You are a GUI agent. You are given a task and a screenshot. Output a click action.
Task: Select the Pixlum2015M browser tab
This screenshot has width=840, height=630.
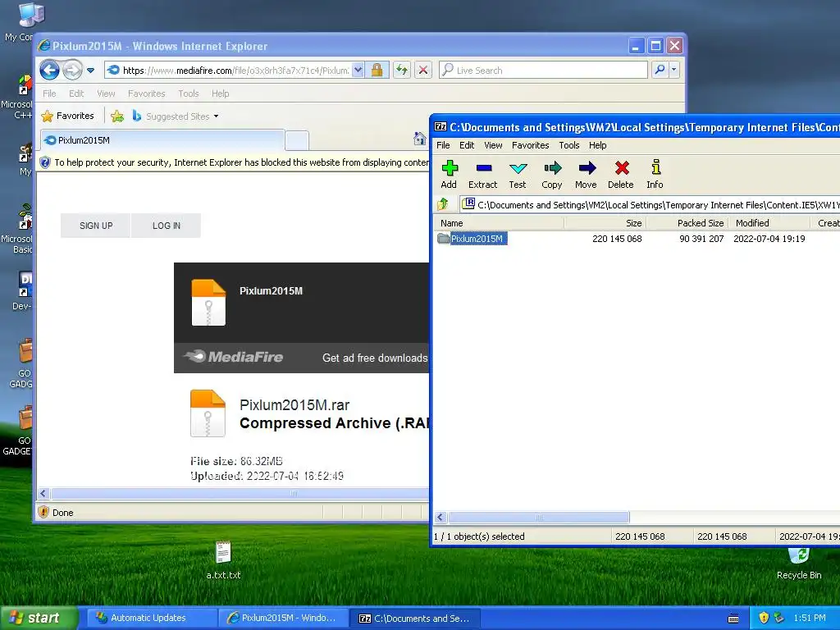coord(162,139)
